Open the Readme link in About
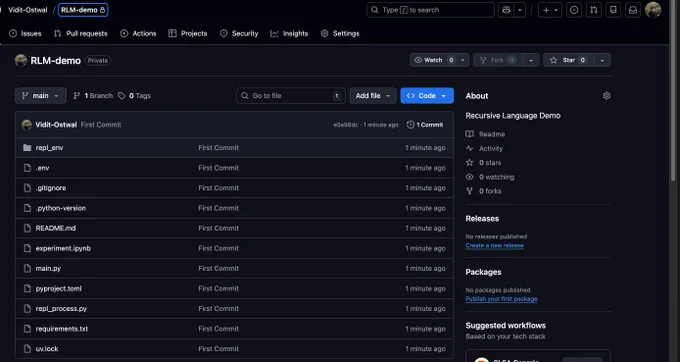The width and height of the screenshot is (680, 362). tap(485, 134)
